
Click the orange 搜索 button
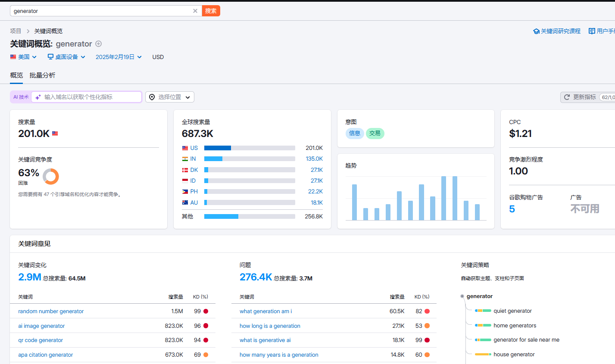[x=211, y=11]
